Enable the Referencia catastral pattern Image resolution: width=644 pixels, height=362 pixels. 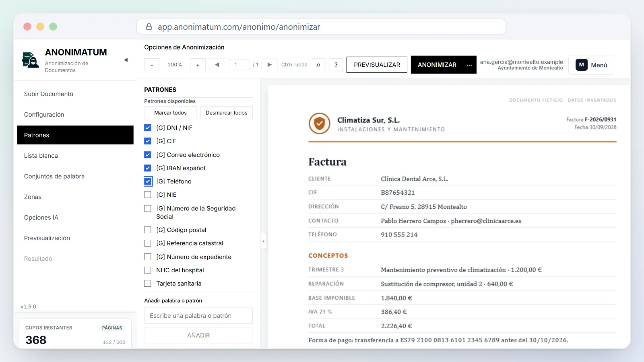coord(148,243)
